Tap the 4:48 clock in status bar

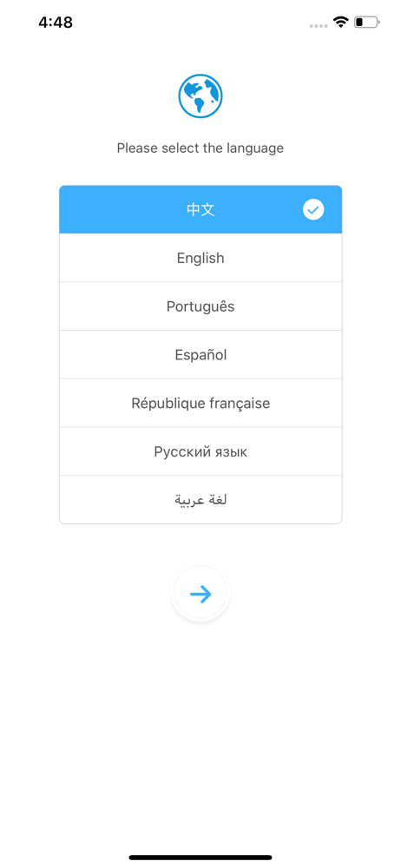pos(56,23)
